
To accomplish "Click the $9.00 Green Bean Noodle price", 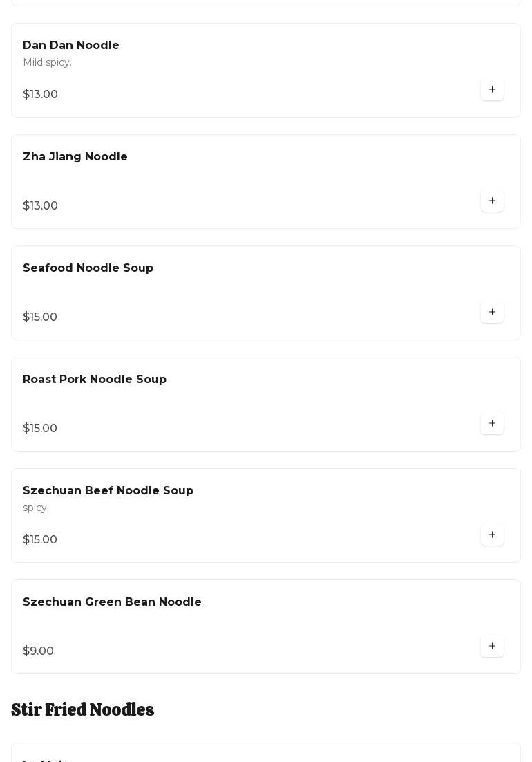I will click(x=38, y=651).
